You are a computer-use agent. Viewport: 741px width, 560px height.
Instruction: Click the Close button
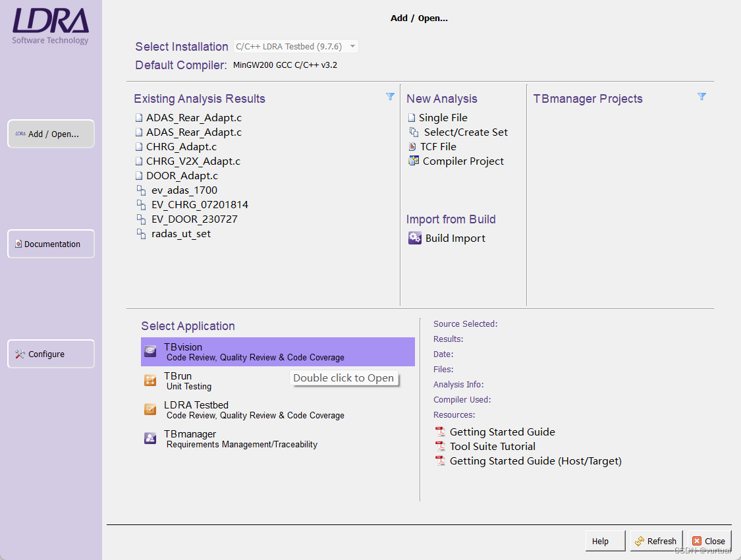709,541
